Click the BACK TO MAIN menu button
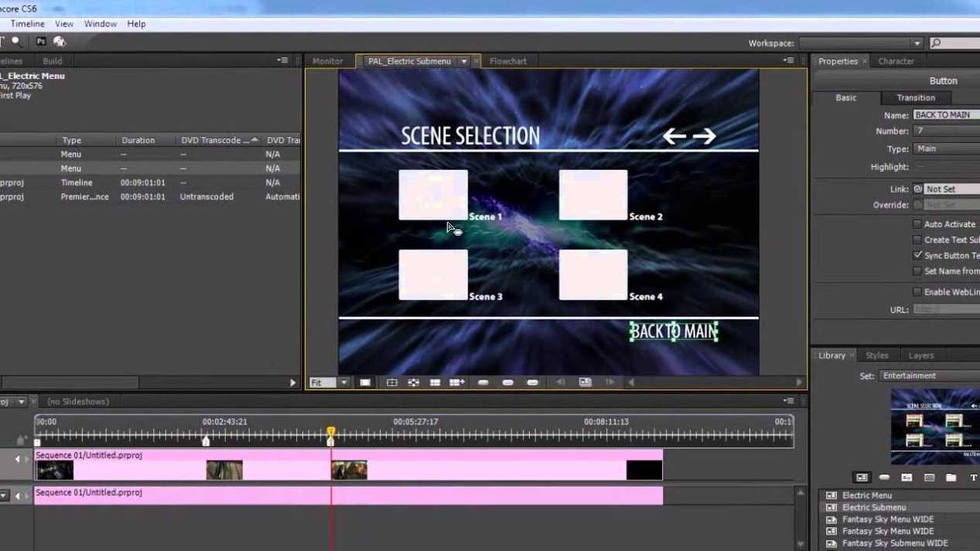The image size is (980, 551). [x=674, y=332]
